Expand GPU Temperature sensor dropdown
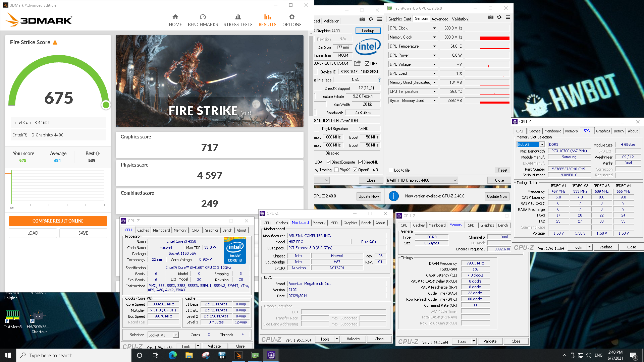This screenshot has width=644, height=362. (x=434, y=46)
